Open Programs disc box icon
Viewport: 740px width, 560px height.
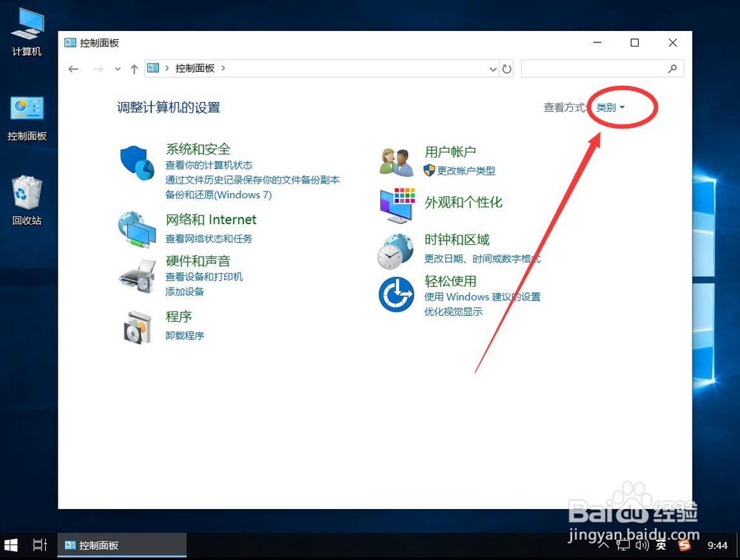[x=138, y=327]
